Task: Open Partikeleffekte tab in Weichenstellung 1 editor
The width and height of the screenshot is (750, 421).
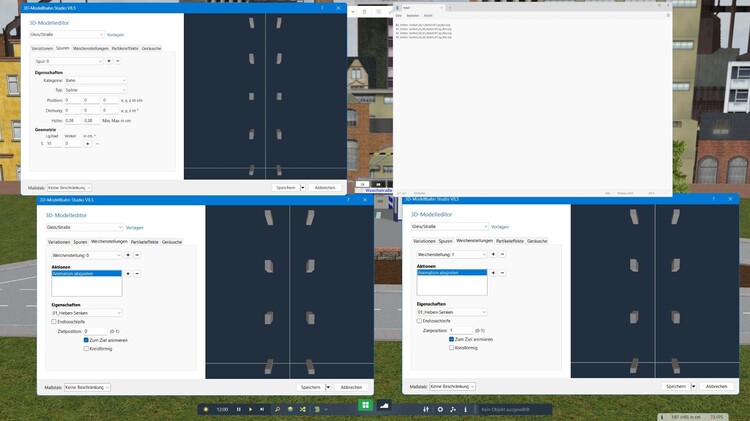Action: pos(508,241)
